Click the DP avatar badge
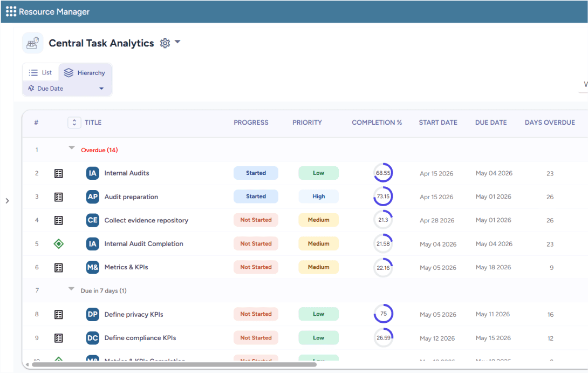Image resolution: width=588 pixels, height=373 pixels. [x=93, y=315]
